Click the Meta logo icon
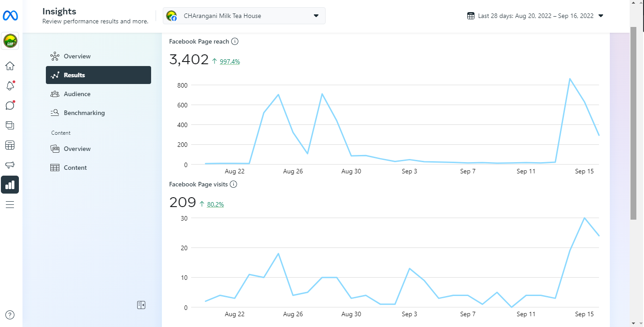The width and height of the screenshot is (644, 327). [x=10, y=16]
